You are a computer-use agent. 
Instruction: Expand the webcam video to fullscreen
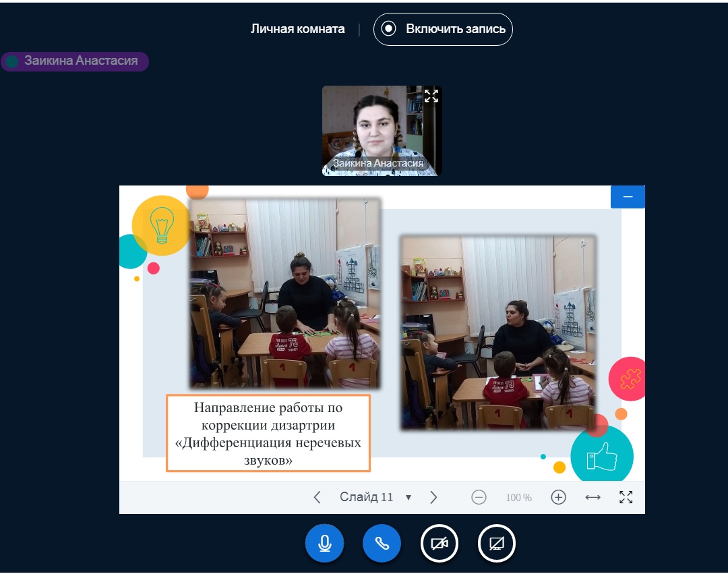coord(431,96)
